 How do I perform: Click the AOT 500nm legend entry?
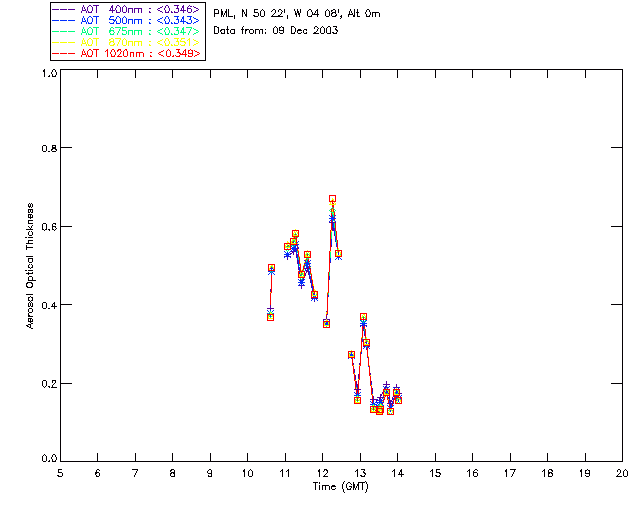[x=126, y=20]
